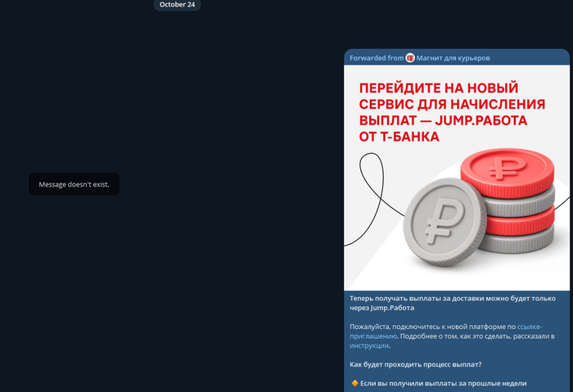The height and width of the screenshot is (392, 573).
Task: Click text "Если вы получили выплаты за прошлые недели"
Action: 444,383
